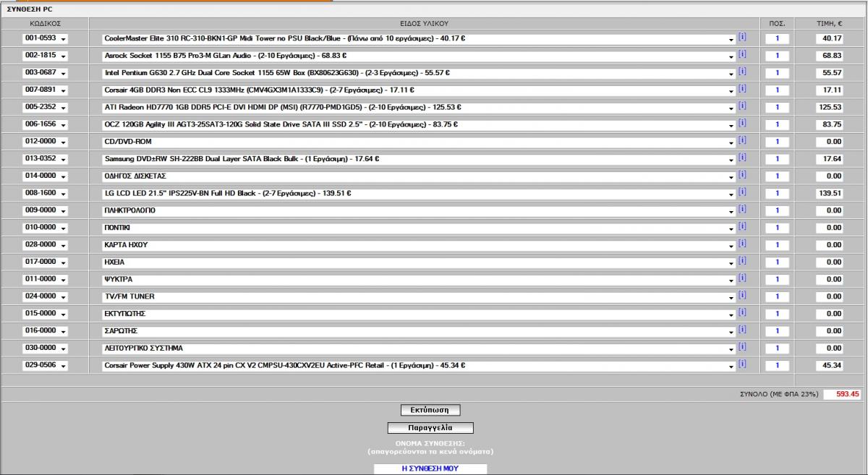Image resolution: width=868 pixels, height=475 pixels.
Task: Open code dropdown 003-0687
Action: coord(45,73)
